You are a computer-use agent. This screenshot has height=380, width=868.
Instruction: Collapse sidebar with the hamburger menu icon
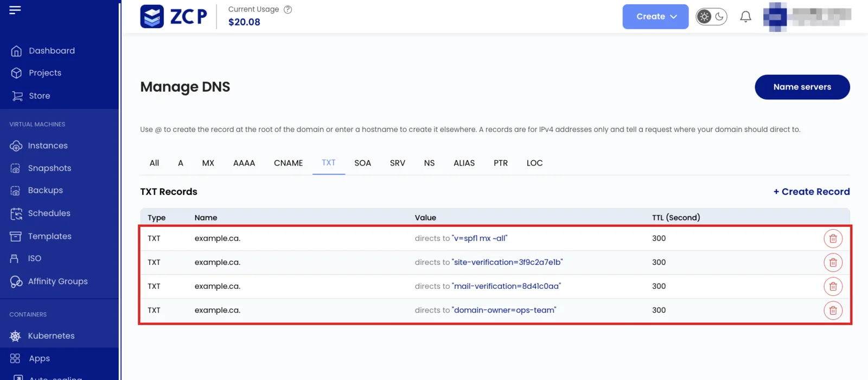pos(15,10)
